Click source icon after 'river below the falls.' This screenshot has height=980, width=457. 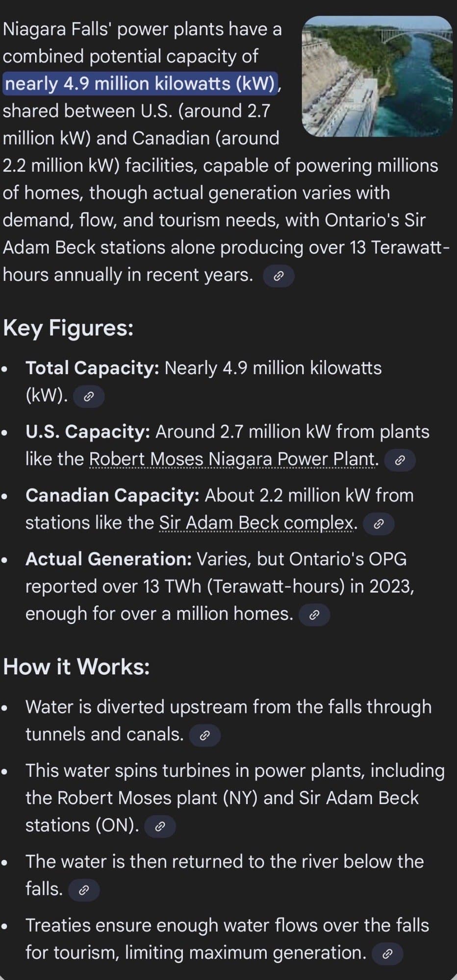pos(84,890)
